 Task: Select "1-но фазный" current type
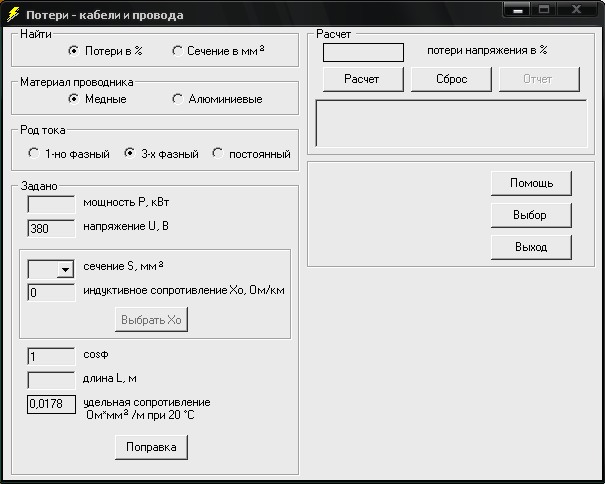tap(35, 154)
